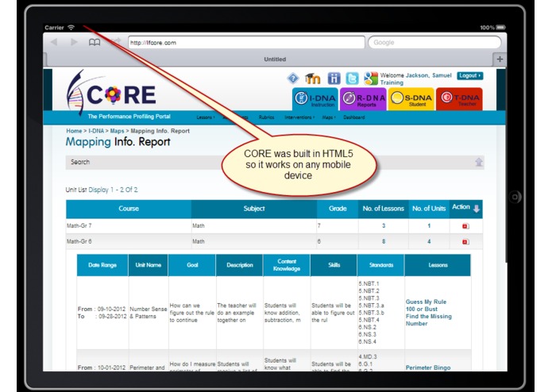Viewport: 552px width, 392px height.
Task: Open the Guess My Rule lesson link
Action: (x=426, y=302)
